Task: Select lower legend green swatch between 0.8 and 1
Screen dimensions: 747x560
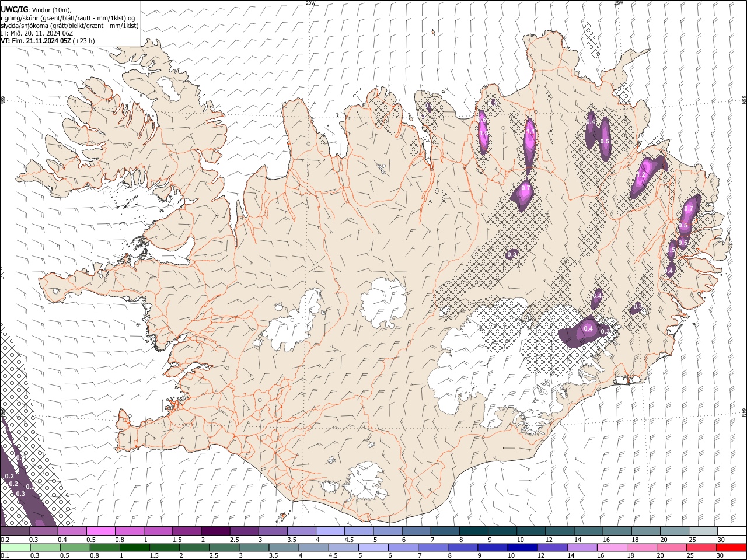Action: pyautogui.click(x=104, y=547)
